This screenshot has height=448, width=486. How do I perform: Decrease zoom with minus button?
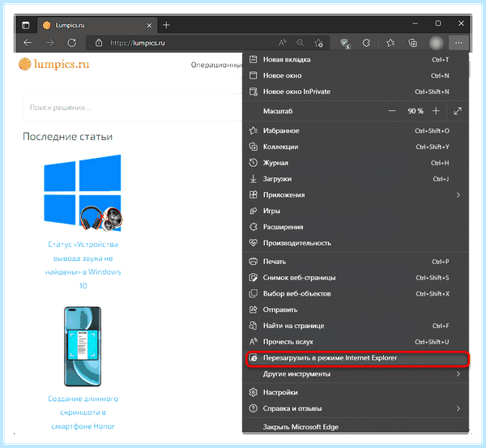pyautogui.click(x=392, y=111)
